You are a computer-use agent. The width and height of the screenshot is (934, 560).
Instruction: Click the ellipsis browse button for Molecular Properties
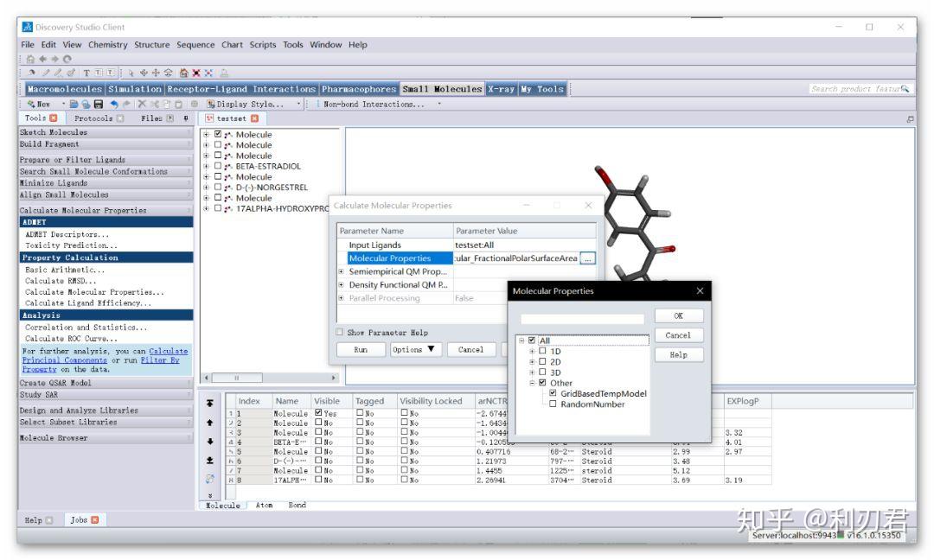pyautogui.click(x=587, y=258)
